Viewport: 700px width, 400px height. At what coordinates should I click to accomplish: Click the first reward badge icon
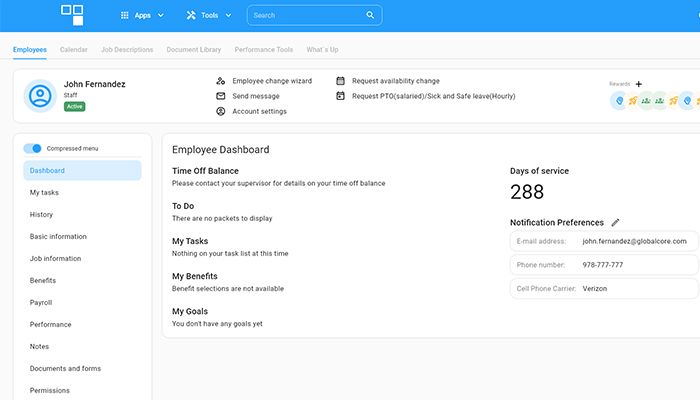(x=619, y=100)
